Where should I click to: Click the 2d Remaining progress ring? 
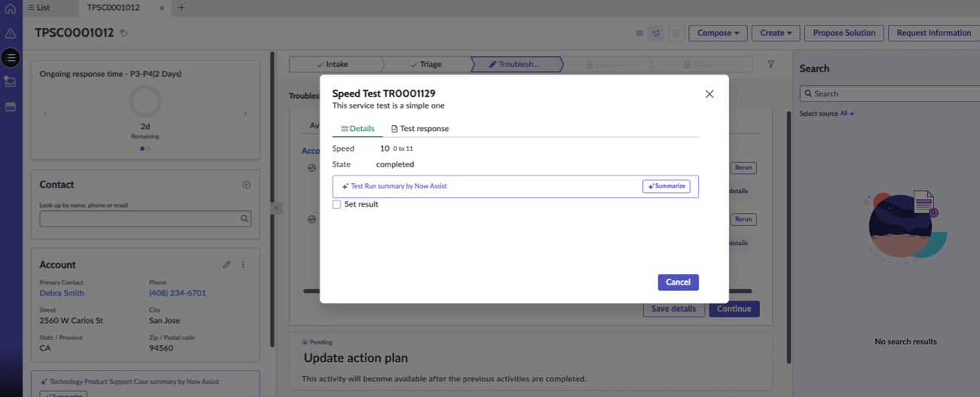(x=145, y=102)
